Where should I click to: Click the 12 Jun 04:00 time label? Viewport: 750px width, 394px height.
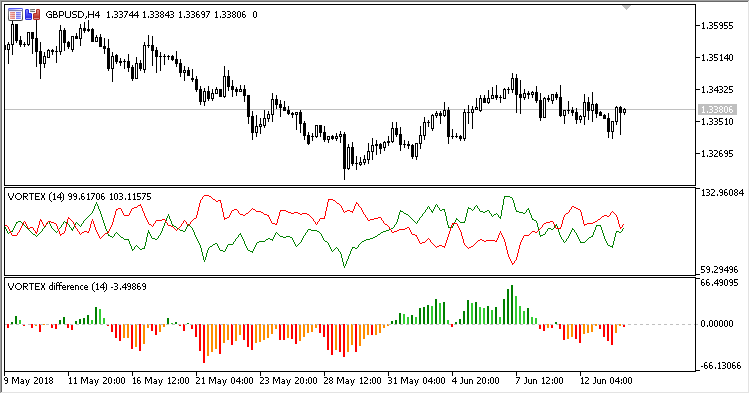click(606, 381)
